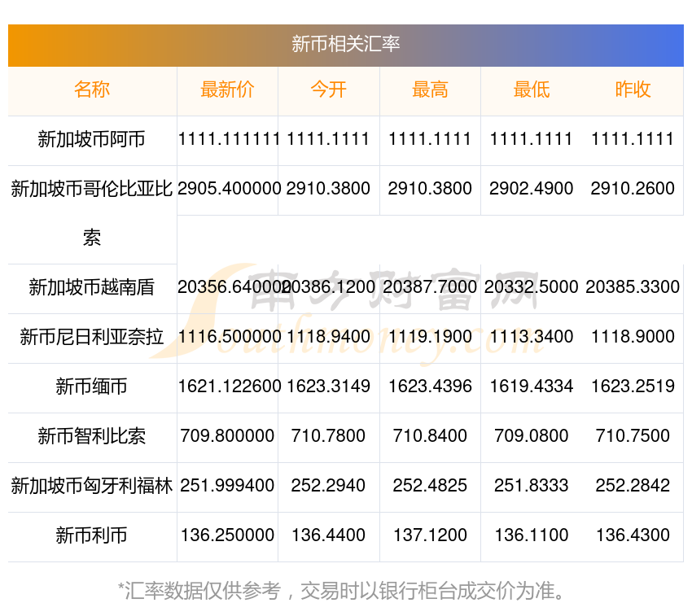The width and height of the screenshot is (692, 616).
Task: Click the 136.4300 previous close cell
Action: 633,535
